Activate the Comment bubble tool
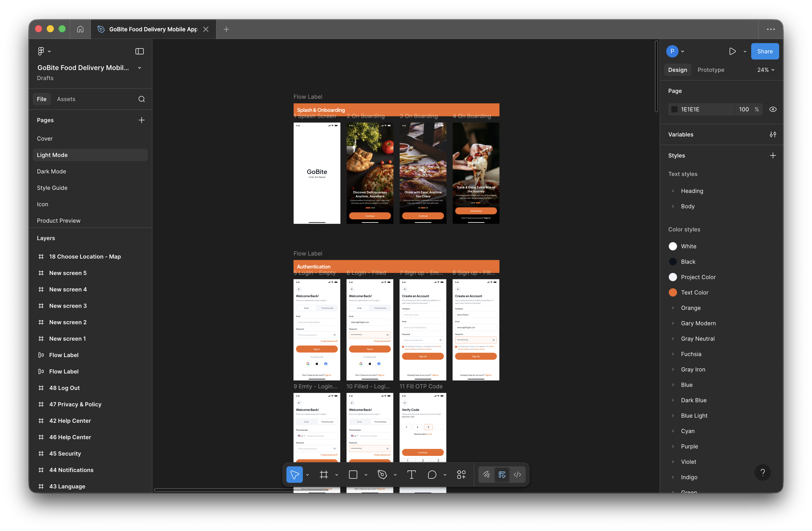The image size is (812, 531). point(432,474)
